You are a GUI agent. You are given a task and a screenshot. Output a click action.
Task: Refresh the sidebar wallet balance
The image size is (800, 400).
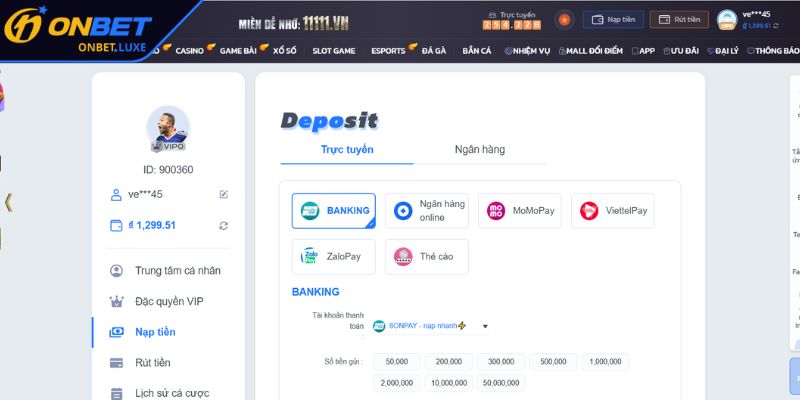[223, 226]
